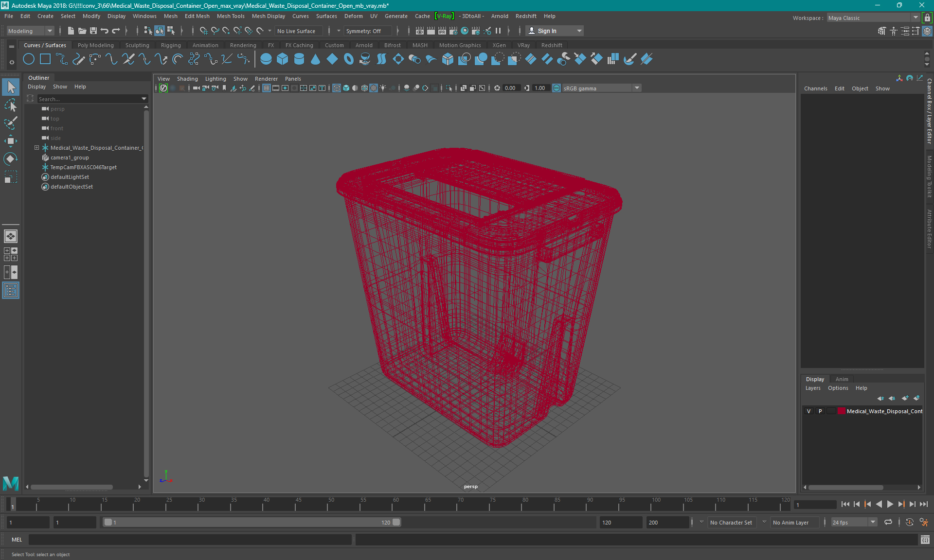This screenshot has width=934, height=560.
Task: Open the Sign In dropdown arrow
Action: 579,31
